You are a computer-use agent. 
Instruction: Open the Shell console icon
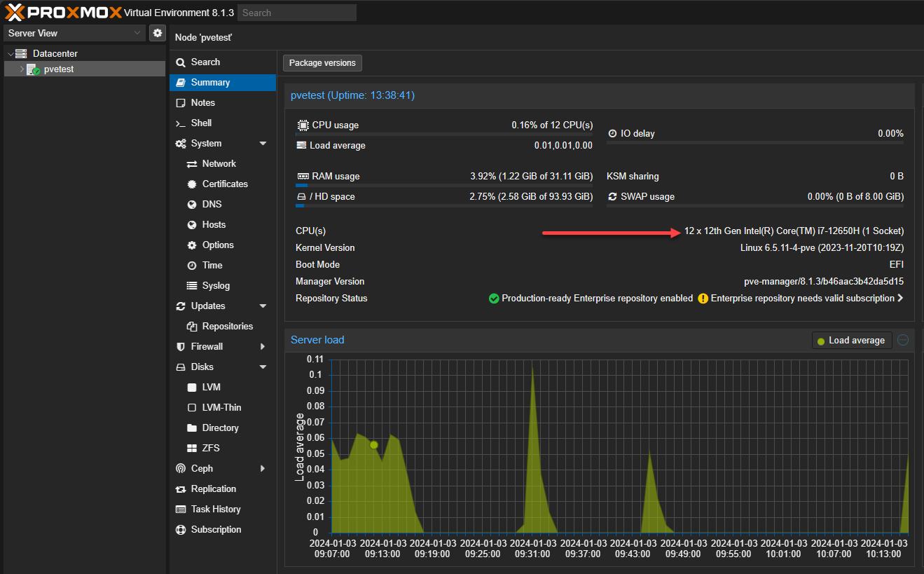180,123
